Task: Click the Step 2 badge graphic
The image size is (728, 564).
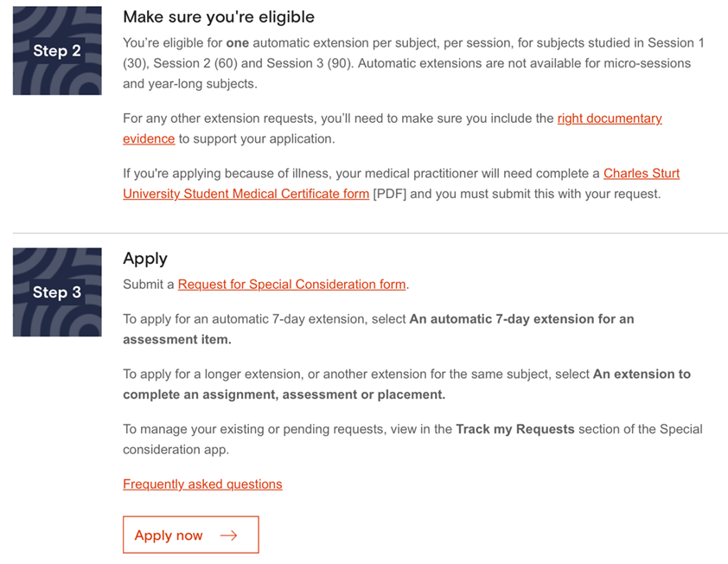Action: (57, 51)
